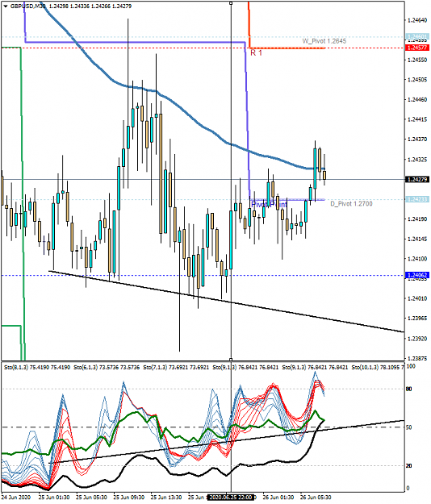Click the 20 level on stochastic scale
Viewport: 431px width, 504px height.
(x=409, y=466)
